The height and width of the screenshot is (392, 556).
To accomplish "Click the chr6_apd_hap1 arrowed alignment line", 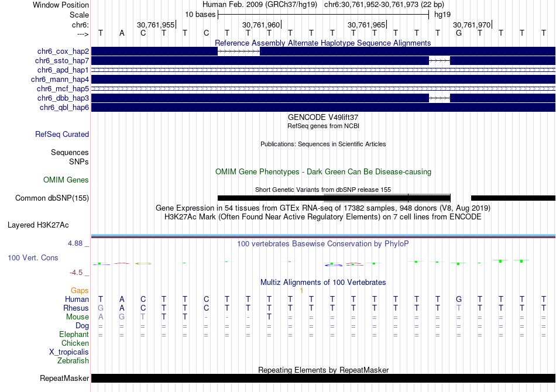I will coord(323,70).
